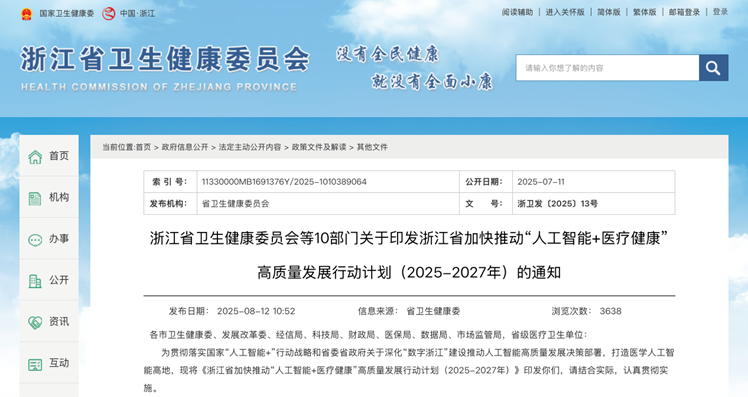
Task: Click the 登录 link
Action: (x=720, y=12)
